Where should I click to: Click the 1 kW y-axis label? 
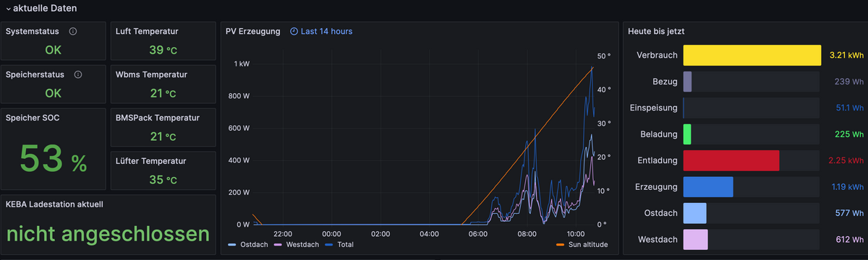(x=242, y=64)
